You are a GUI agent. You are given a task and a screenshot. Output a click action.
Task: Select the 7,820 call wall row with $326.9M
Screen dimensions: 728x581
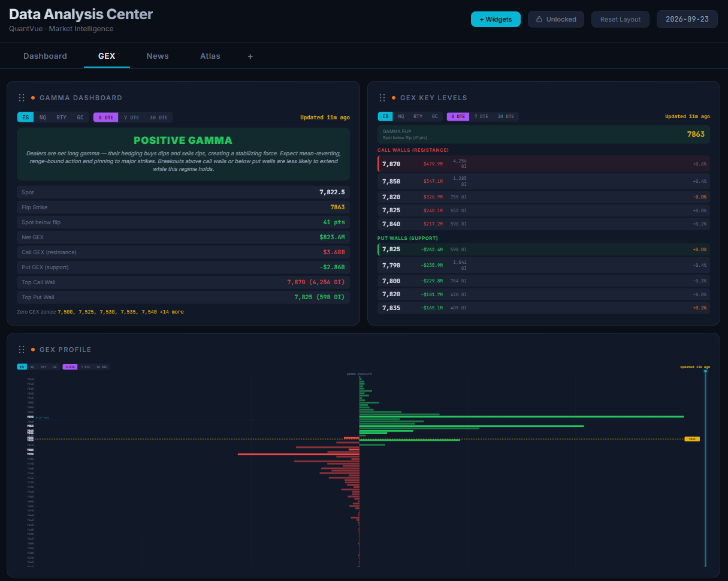click(x=543, y=197)
